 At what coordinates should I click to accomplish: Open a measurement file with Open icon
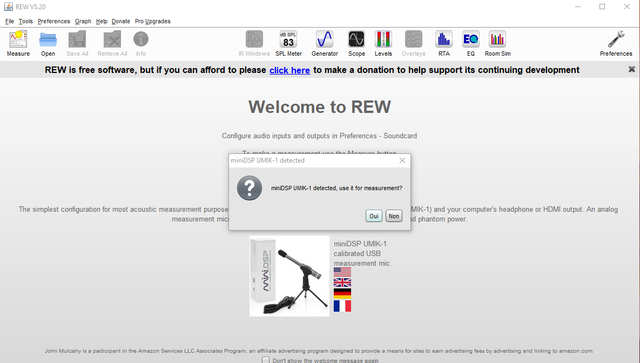pos(48,43)
